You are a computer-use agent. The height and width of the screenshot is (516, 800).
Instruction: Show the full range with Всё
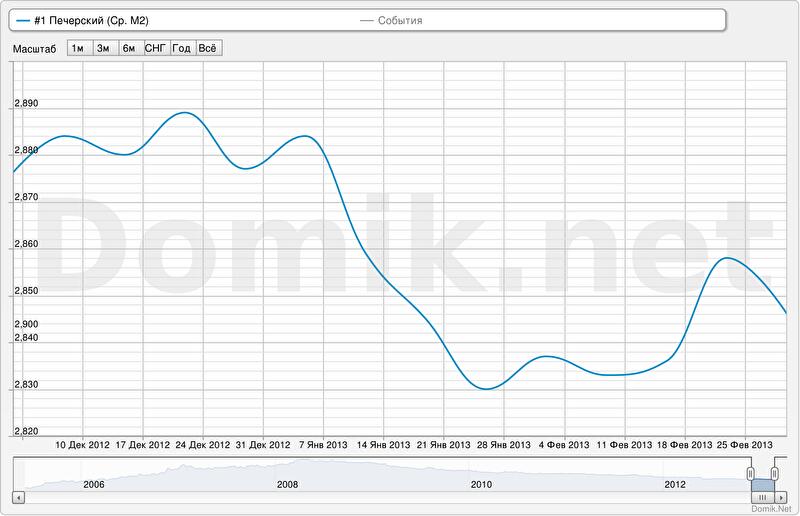pyautogui.click(x=207, y=48)
